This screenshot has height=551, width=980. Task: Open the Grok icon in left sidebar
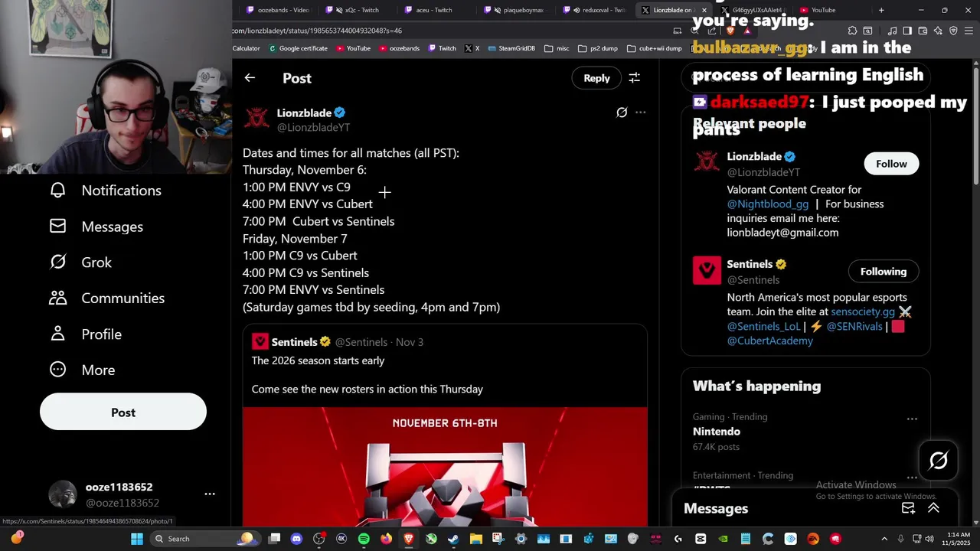pyautogui.click(x=57, y=262)
